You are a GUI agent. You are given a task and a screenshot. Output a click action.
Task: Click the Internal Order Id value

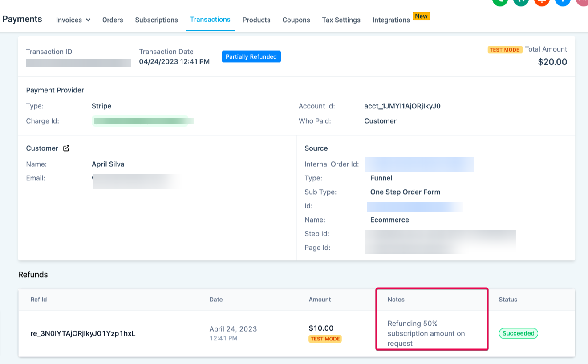tap(419, 164)
